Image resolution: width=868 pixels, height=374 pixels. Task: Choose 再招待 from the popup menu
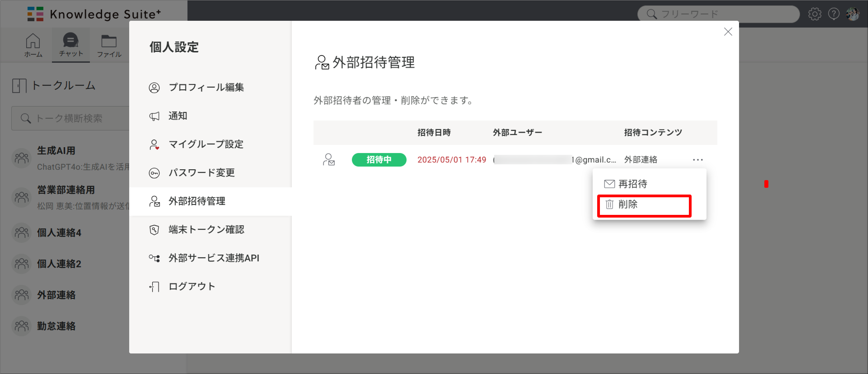[649, 184]
